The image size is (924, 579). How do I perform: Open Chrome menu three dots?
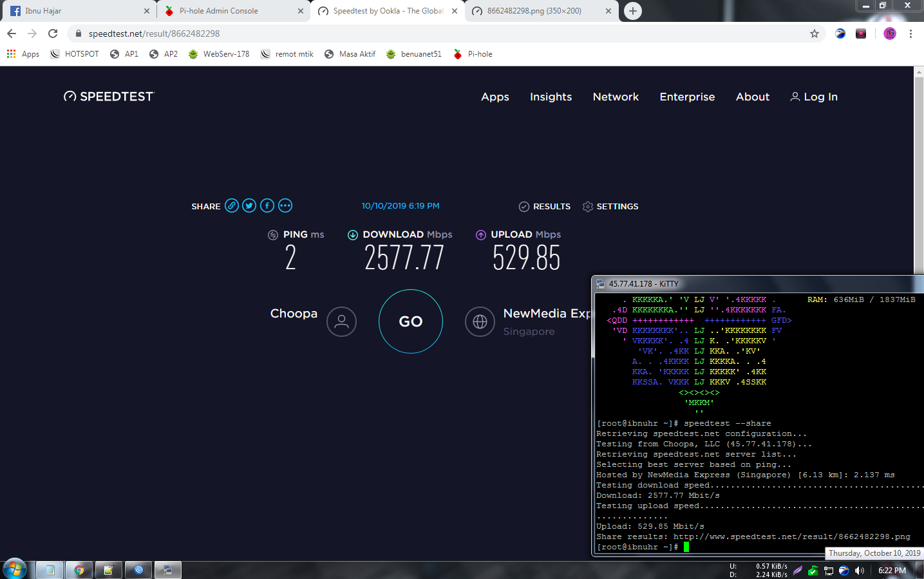910,33
